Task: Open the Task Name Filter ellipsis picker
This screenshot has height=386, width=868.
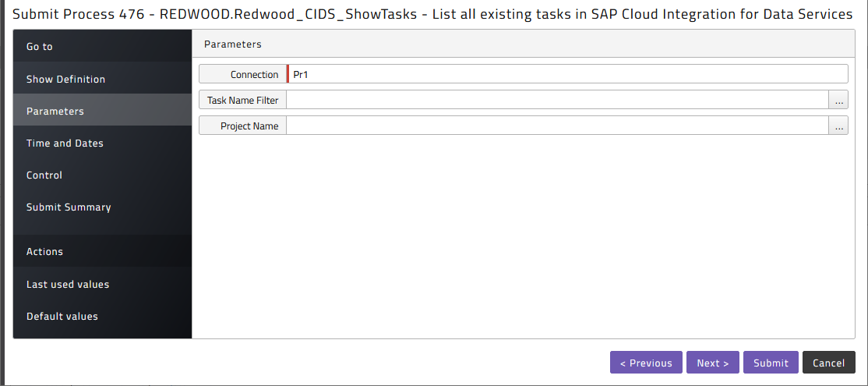Action: click(838, 101)
